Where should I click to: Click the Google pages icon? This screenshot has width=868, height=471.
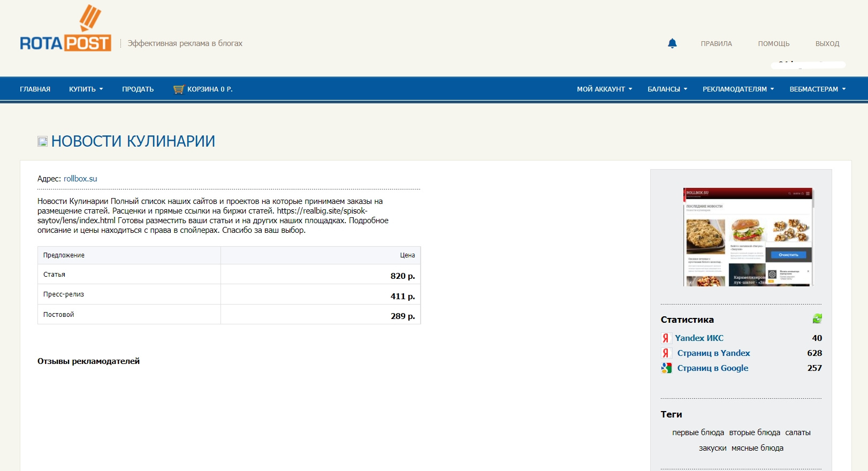666,368
